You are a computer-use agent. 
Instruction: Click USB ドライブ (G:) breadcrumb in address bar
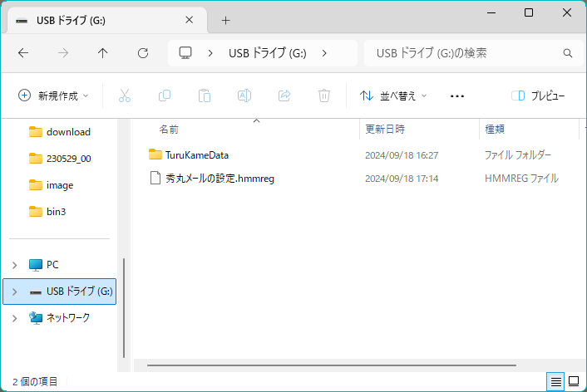[x=268, y=53]
